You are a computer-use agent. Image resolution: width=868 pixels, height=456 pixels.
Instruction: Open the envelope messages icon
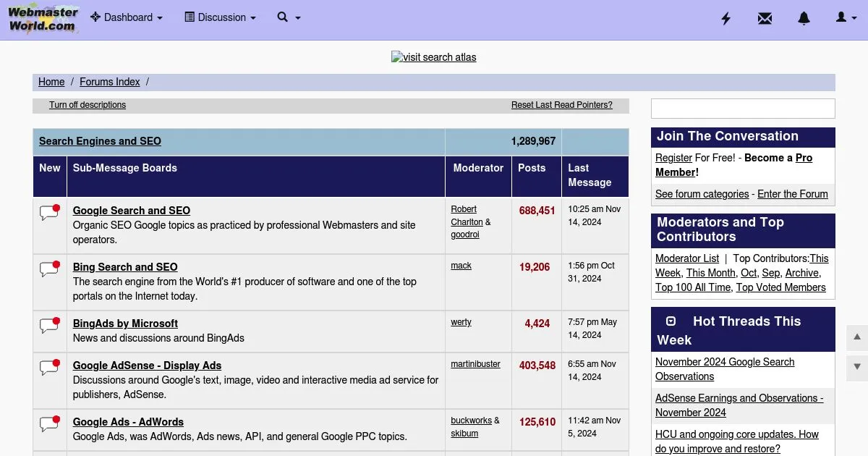tap(765, 18)
